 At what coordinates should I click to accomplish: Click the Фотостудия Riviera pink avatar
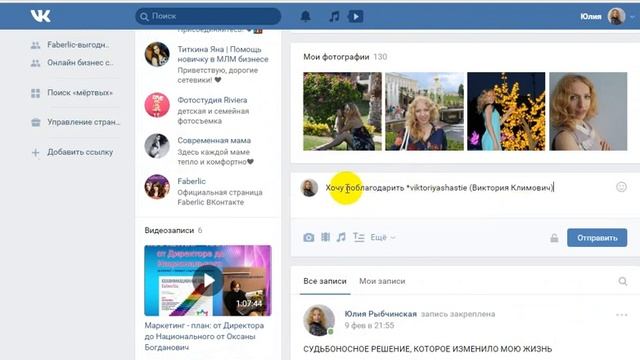pos(157,105)
